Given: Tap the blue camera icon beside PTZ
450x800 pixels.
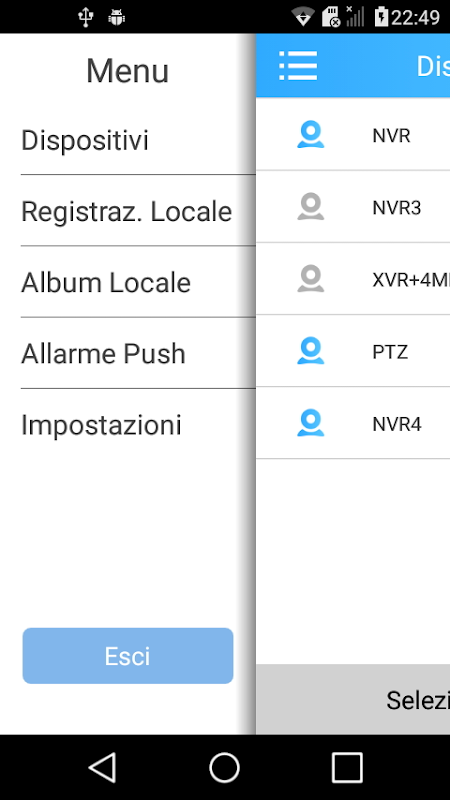Looking at the screenshot, I should point(311,351).
